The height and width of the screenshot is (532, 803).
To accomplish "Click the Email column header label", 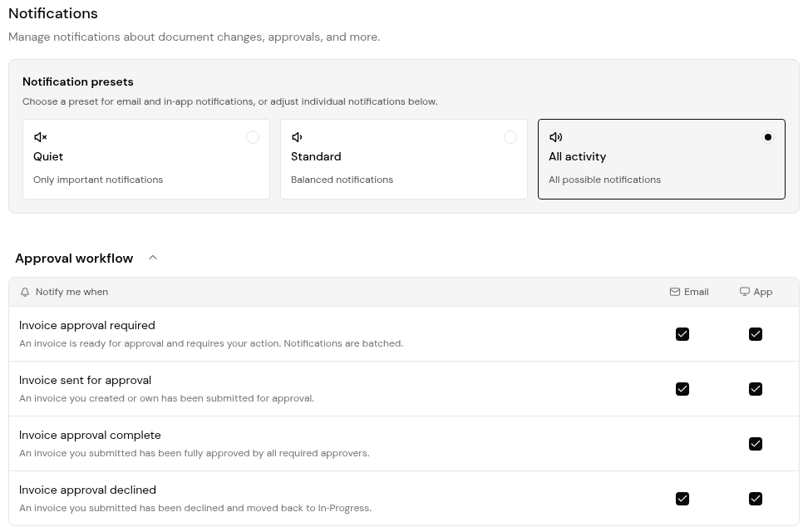I will coord(697,292).
